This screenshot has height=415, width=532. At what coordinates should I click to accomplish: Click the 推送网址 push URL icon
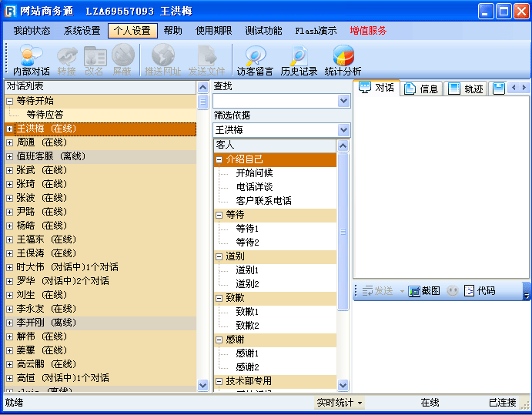coord(162,60)
